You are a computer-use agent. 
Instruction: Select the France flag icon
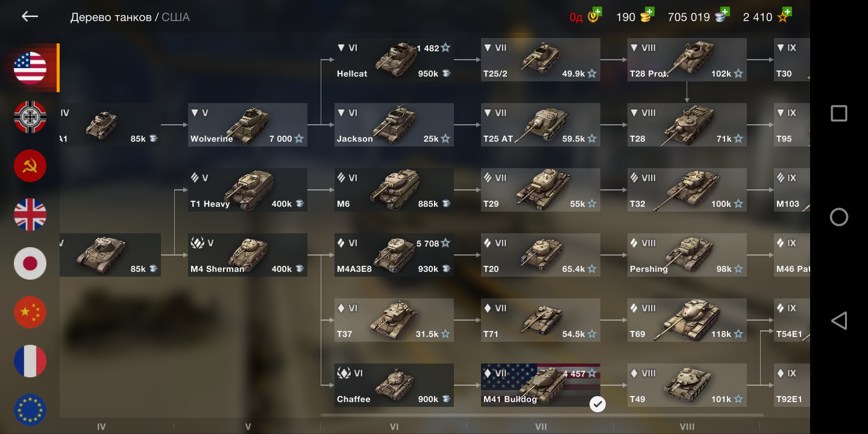pos(30,360)
